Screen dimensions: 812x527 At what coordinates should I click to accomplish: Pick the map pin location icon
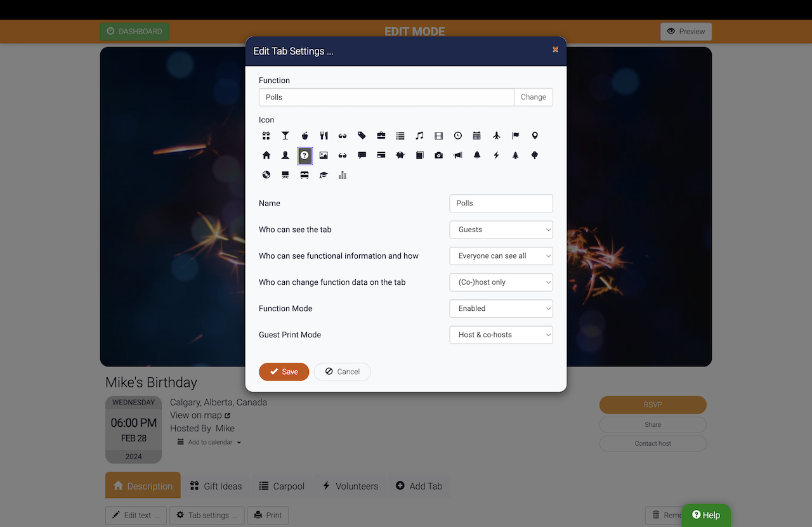click(535, 136)
